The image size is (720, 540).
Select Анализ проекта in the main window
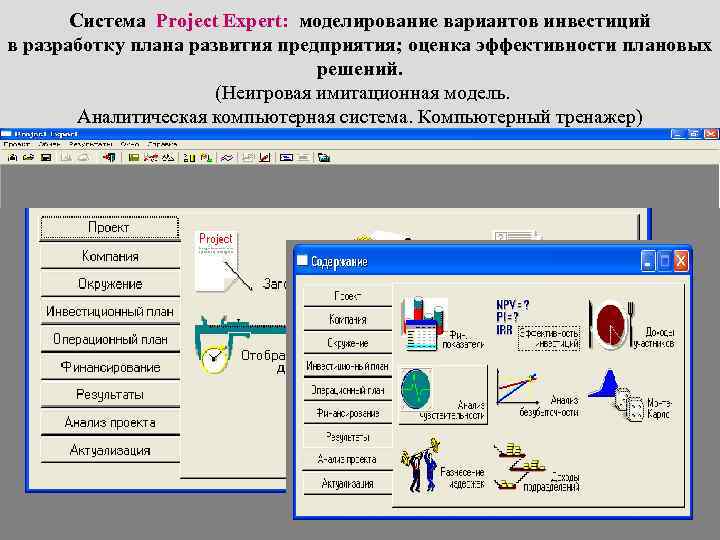coord(110,422)
